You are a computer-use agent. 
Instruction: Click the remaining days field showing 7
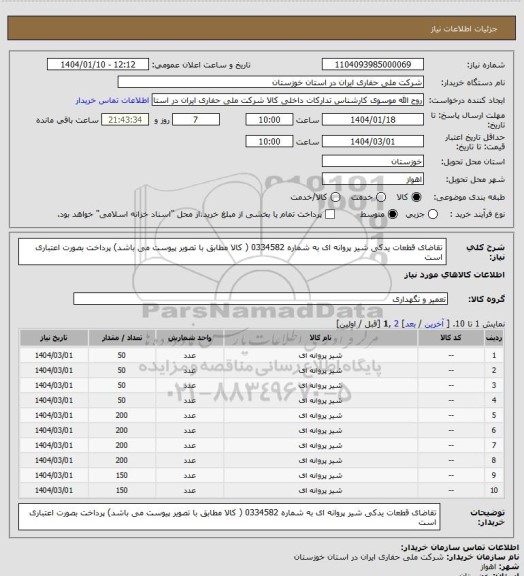tap(196, 120)
